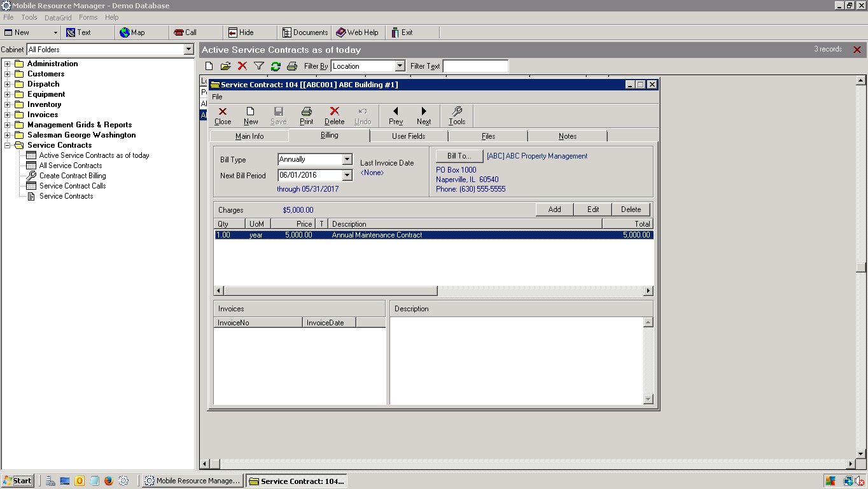Click Add charge button
The width and height of the screenshot is (868, 489).
coord(555,209)
